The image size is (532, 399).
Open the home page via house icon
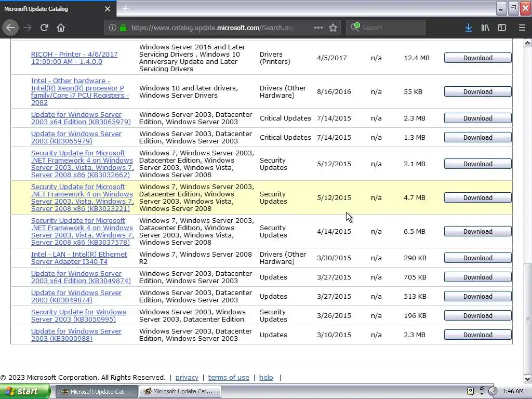click(61, 28)
